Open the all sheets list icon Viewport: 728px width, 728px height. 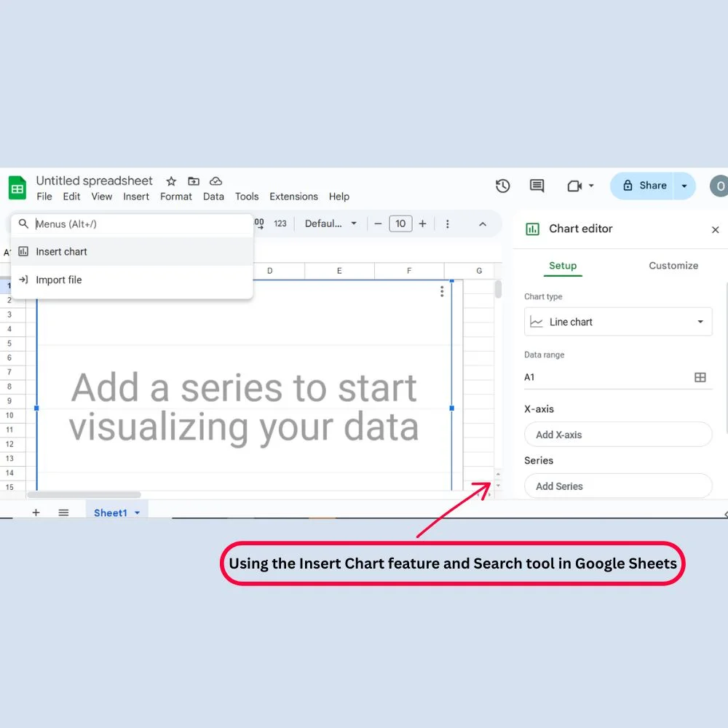click(x=63, y=513)
